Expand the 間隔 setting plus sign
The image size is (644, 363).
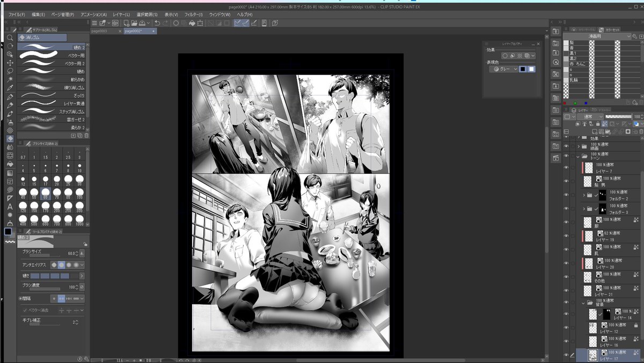click(x=20, y=298)
